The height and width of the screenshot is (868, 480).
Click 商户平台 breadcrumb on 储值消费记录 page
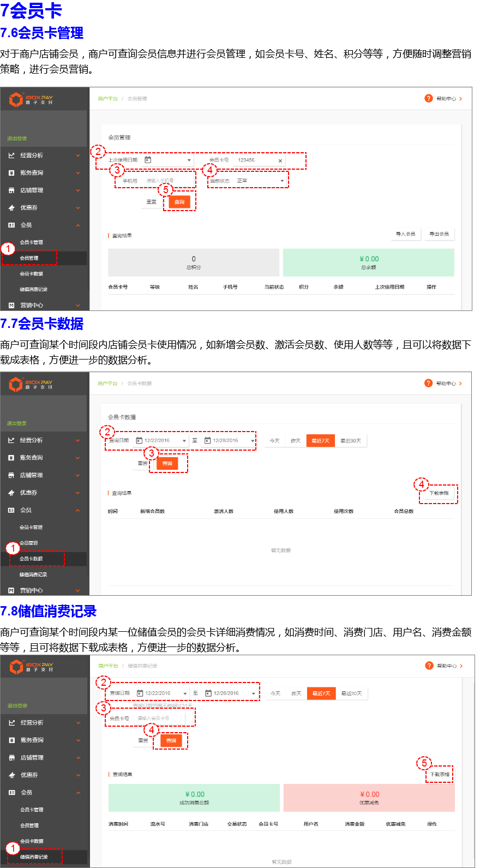tap(108, 666)
